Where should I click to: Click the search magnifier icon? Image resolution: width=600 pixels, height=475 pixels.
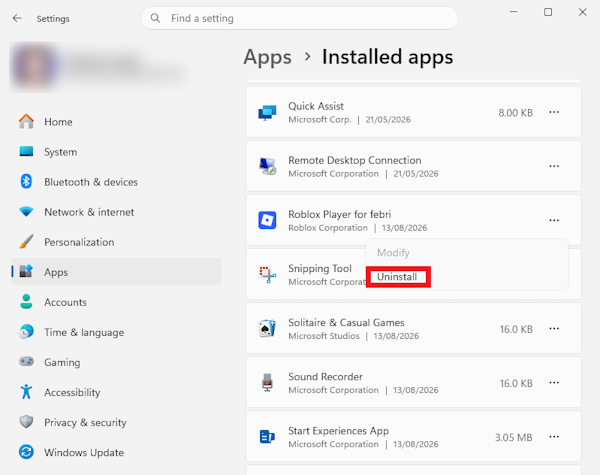(x=155, y=18)
